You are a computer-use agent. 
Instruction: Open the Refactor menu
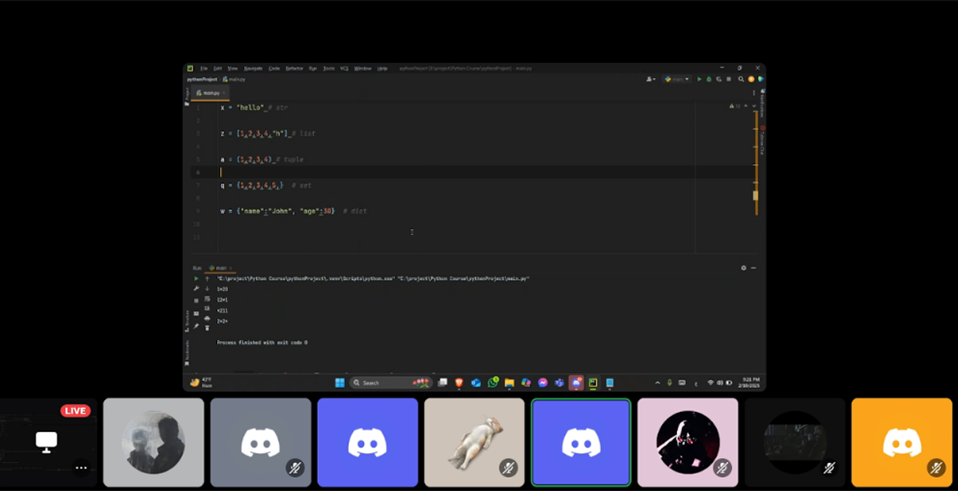(x=294, y=68)
